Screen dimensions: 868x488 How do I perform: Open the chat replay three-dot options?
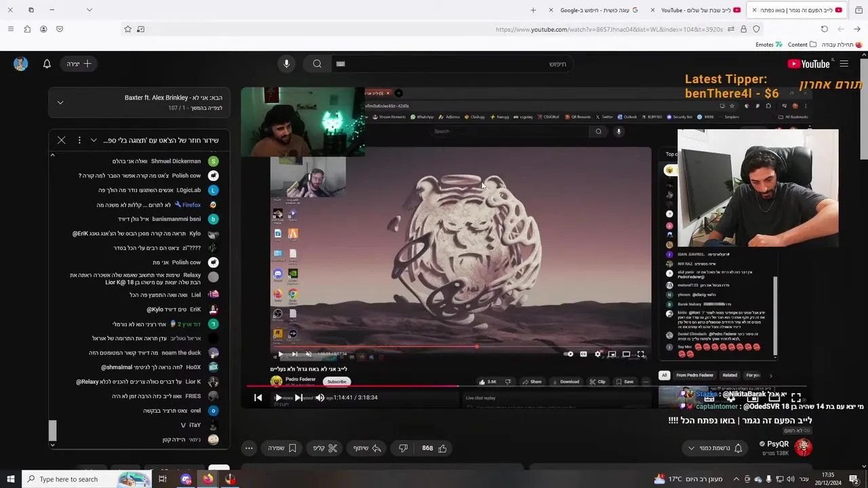point(79,140)
